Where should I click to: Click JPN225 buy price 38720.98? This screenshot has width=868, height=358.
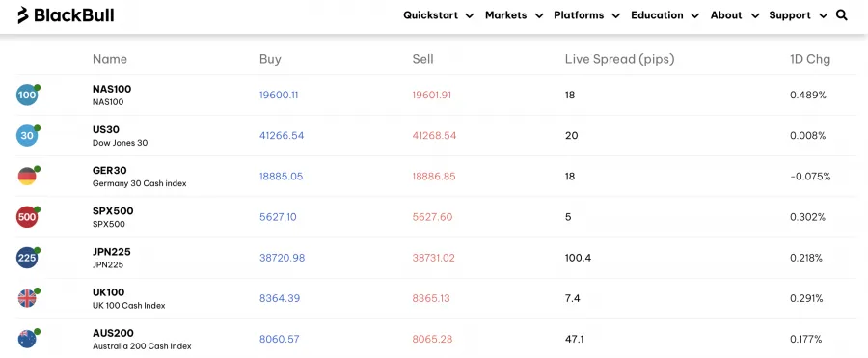[x=283, y=258]
